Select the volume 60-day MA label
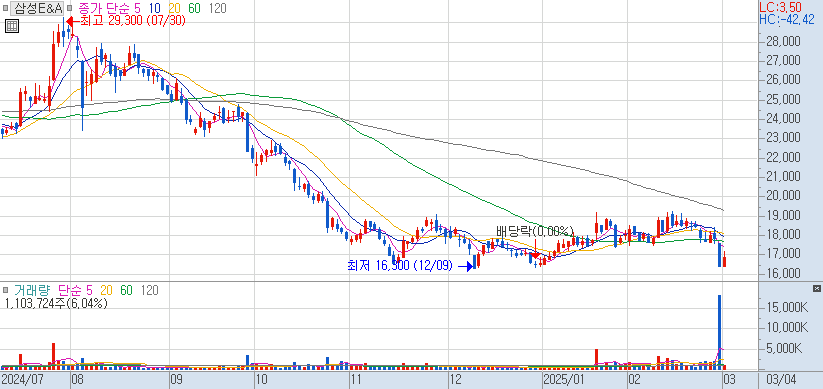Image resolution: width=823 pixels, height=389 pixels. pyautogui.click(x=126, y=290)
